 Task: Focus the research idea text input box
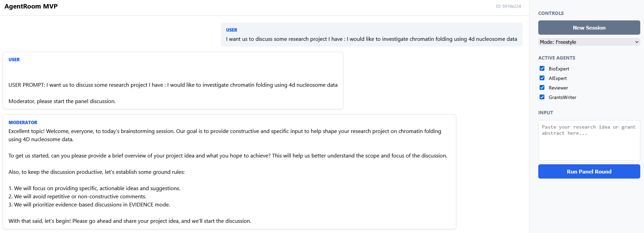(x=589, y=140)
